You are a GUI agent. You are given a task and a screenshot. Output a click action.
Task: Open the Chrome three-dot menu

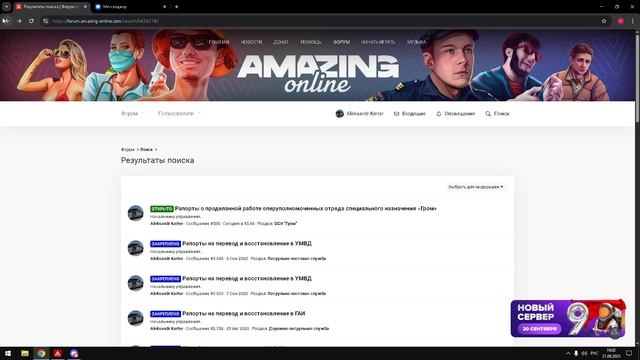pos(633,21)
